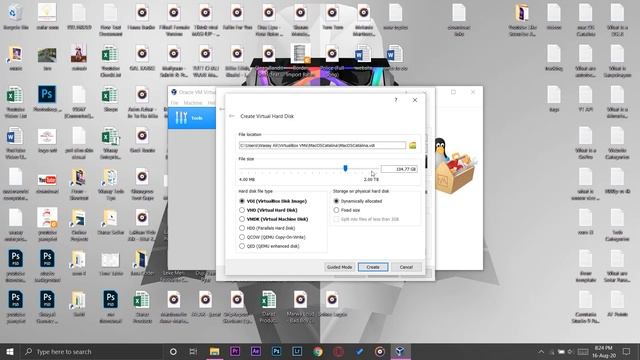Select Dynamically allocated storage option
This screenshot has height=360, width=640.
tap(358, 201)
